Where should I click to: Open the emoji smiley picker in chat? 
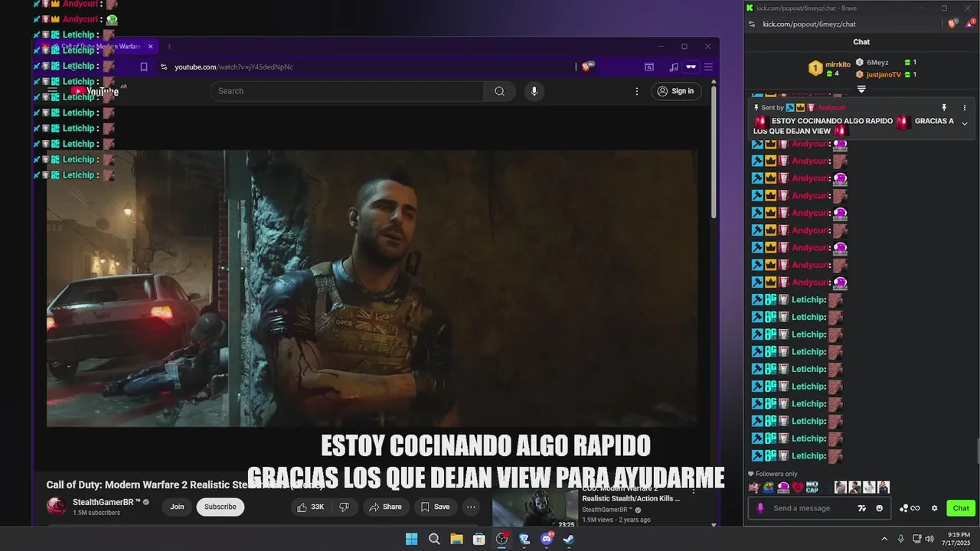click(x=879, y=508)
